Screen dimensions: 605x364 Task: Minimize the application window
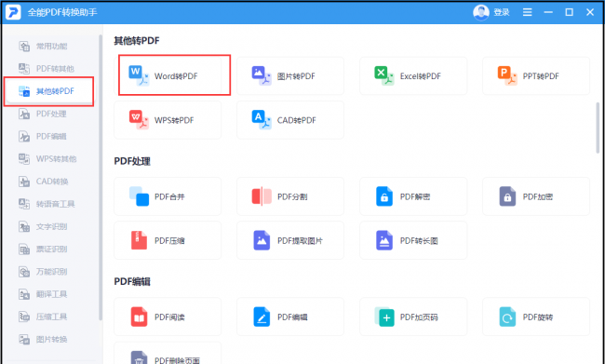coord(548,12)
